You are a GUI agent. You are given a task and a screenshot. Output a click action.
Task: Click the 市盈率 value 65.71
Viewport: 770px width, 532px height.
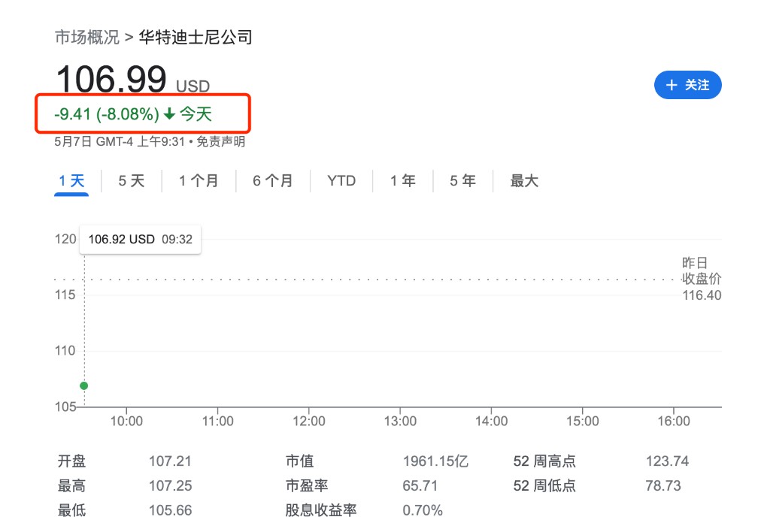coord(420,486)
